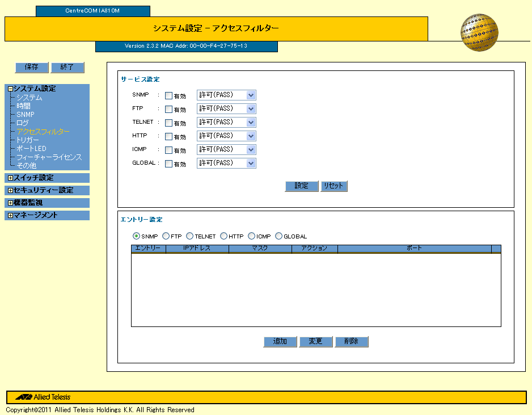
Task: Open the SNMP action dropdown
Action: 226,95
